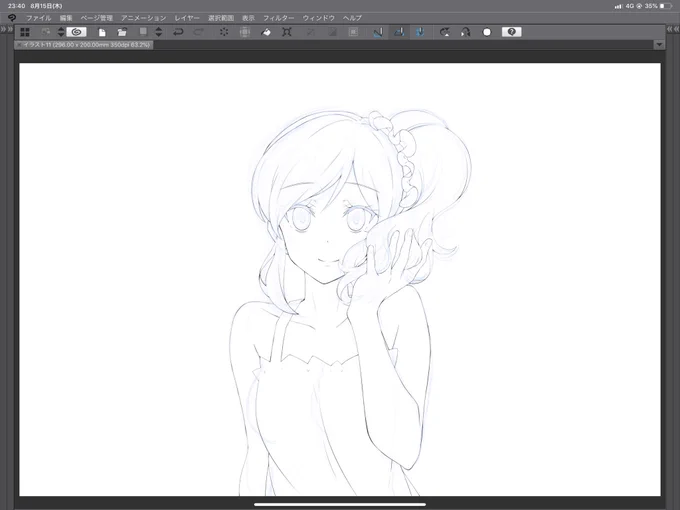Open the ファイル menu
The height and width of the screenshot is (510, 680).
[x=39, y=18]
